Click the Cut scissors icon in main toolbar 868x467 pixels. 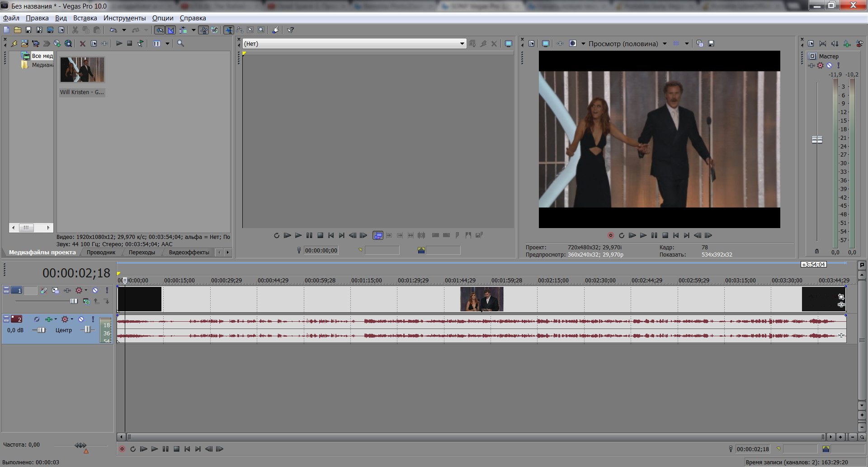tap(75, 30)
